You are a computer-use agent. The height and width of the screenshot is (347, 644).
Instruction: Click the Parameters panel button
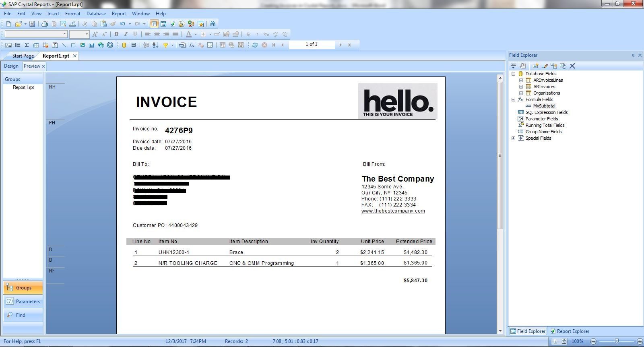tap(23, 302)
